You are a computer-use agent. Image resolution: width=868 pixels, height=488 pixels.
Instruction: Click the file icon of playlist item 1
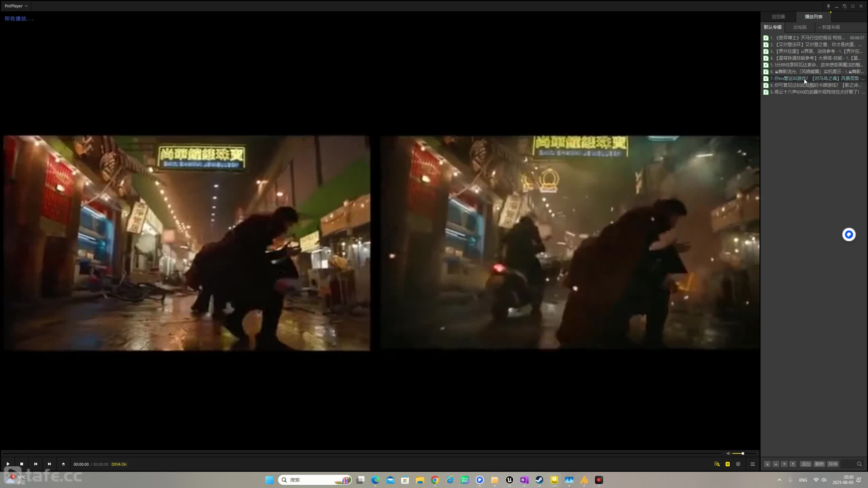(x=766, y=38)
